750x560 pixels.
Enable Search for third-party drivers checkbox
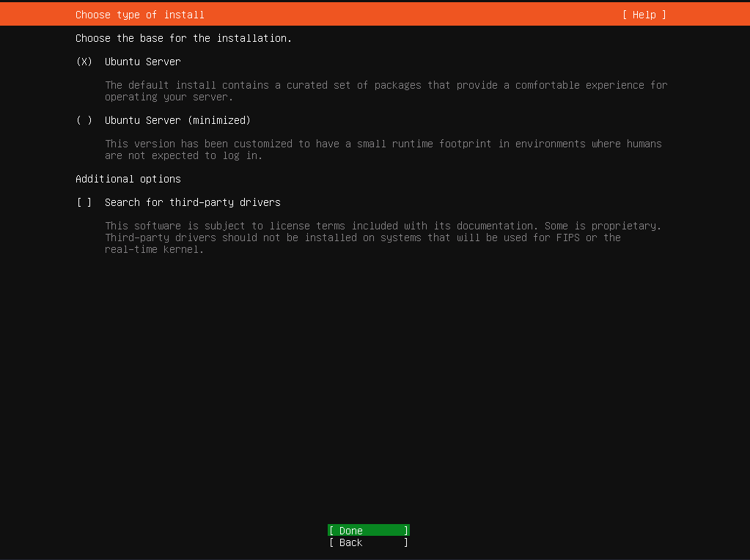pos(84,202)
